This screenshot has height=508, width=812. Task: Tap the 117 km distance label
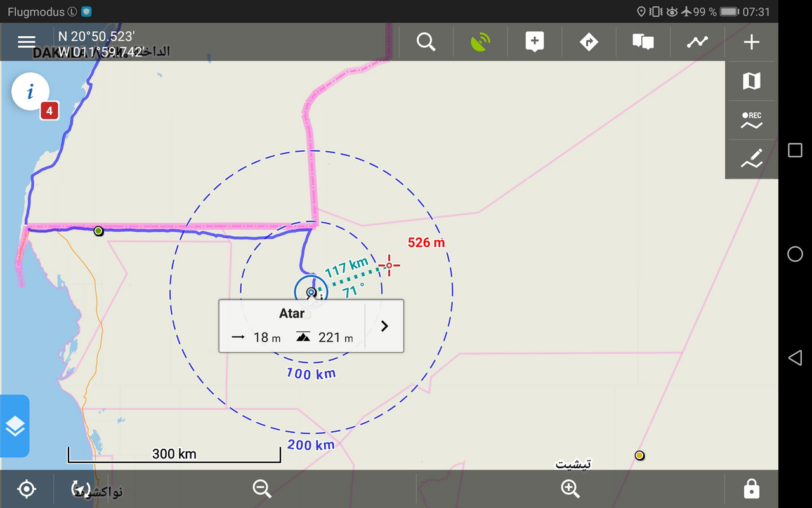346,267
